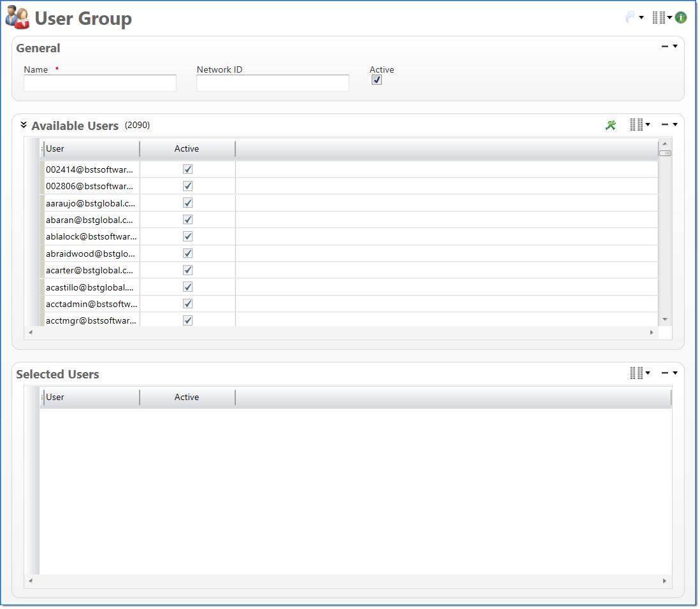Click the Available Users grid columns icon

[x=636, y=125]
